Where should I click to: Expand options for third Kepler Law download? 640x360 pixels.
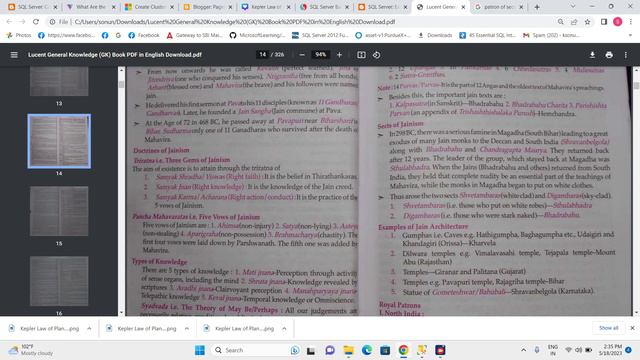click(284, 328)
